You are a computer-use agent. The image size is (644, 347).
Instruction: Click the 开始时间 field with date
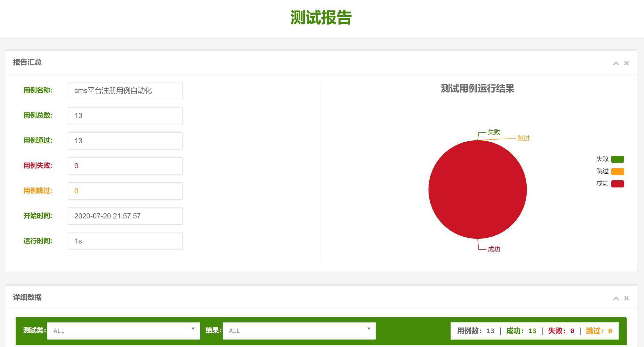coord(125,216)
